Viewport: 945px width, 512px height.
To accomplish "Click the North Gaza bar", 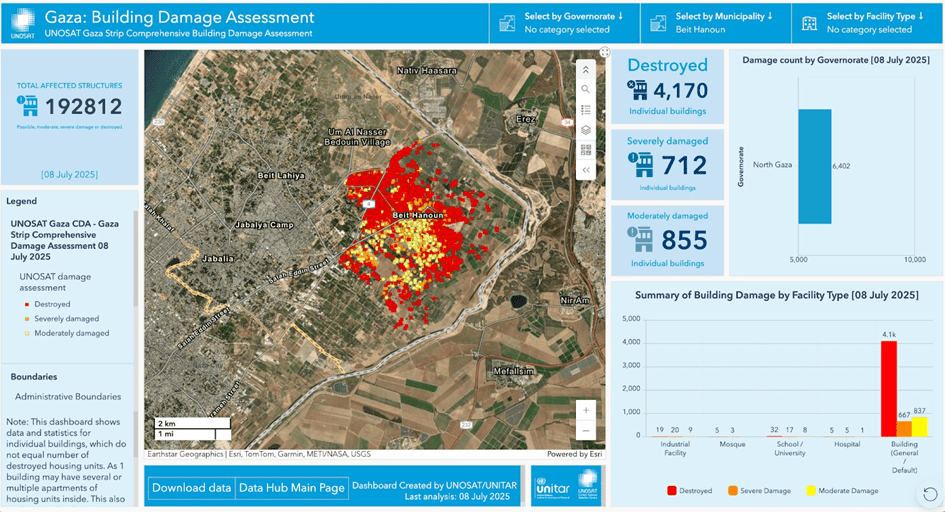I will point(813,166).
